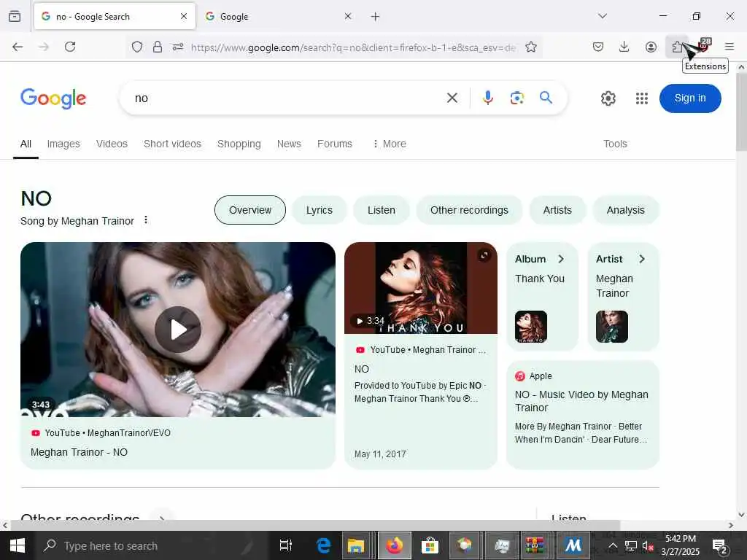Click the browser address bar URL

click(x=353, y=47)
